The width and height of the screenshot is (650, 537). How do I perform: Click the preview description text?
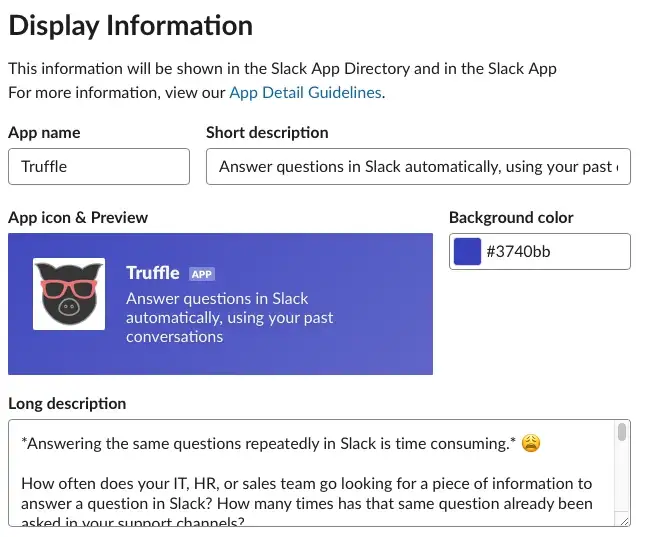coord(229,318)
